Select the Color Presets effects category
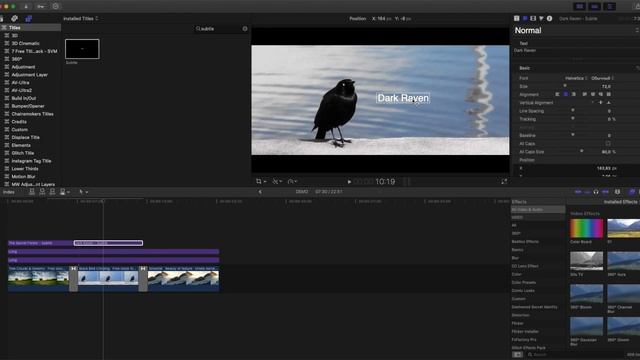640x360 pixels. tap(524, 282)
